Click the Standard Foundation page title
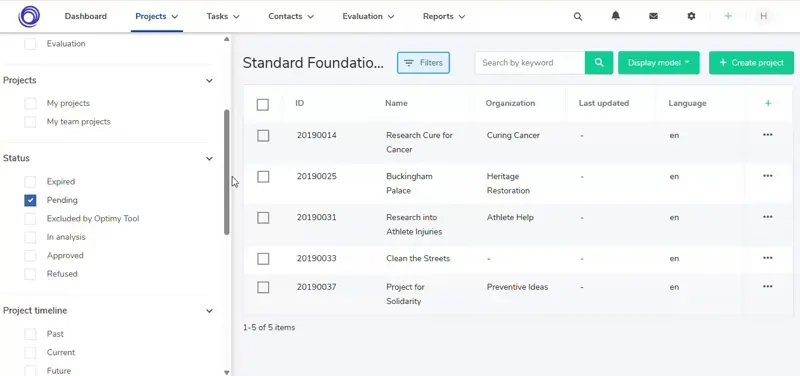This screenshot has height=376, width=800. click(313, 63)
